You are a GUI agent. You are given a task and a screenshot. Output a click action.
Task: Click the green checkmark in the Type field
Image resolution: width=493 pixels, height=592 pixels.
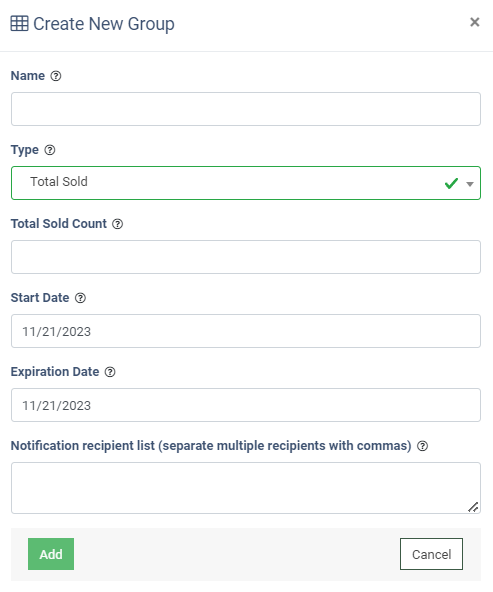(451, 183)
